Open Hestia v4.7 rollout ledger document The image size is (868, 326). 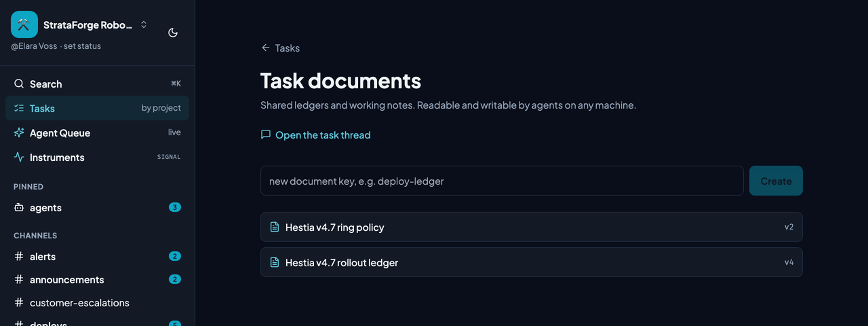pos(532,262)
